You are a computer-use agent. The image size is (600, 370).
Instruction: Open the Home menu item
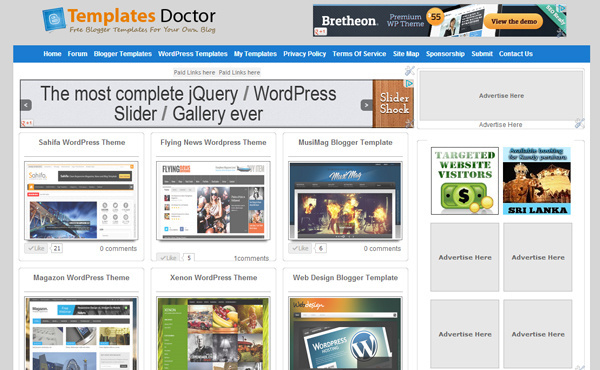click(x=52, y=54)
